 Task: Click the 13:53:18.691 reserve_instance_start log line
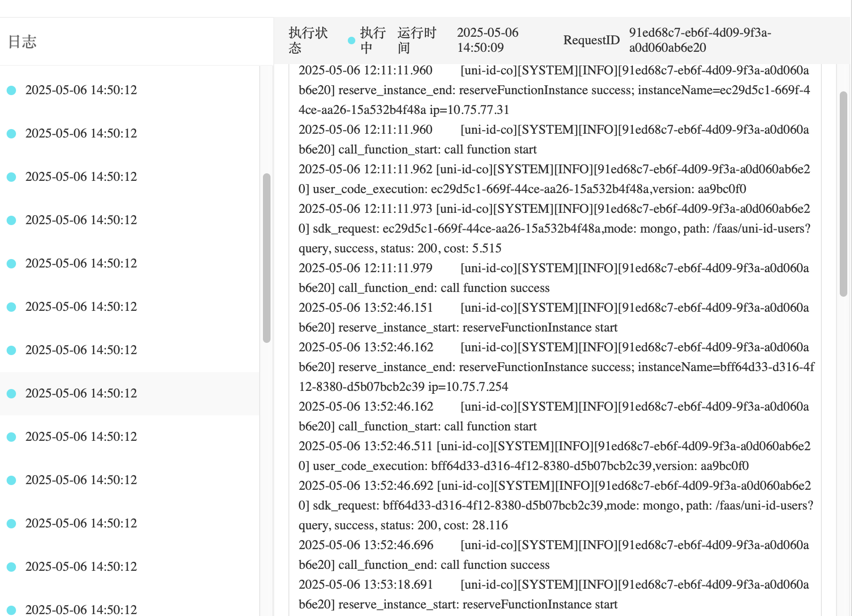[x=554, y=594]
